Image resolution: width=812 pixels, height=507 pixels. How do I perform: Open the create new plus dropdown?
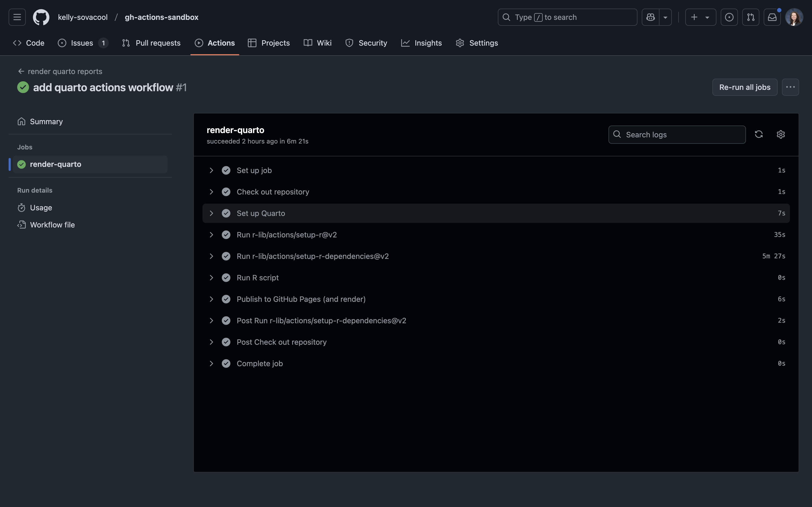pyautogui.click(x=700, y=17)
